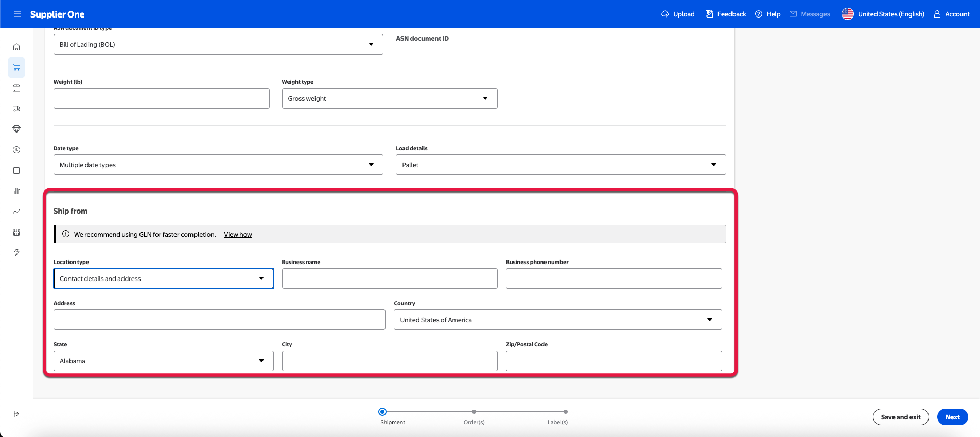Click the shopping cart sidebar icon

click(x=16, y=67)
